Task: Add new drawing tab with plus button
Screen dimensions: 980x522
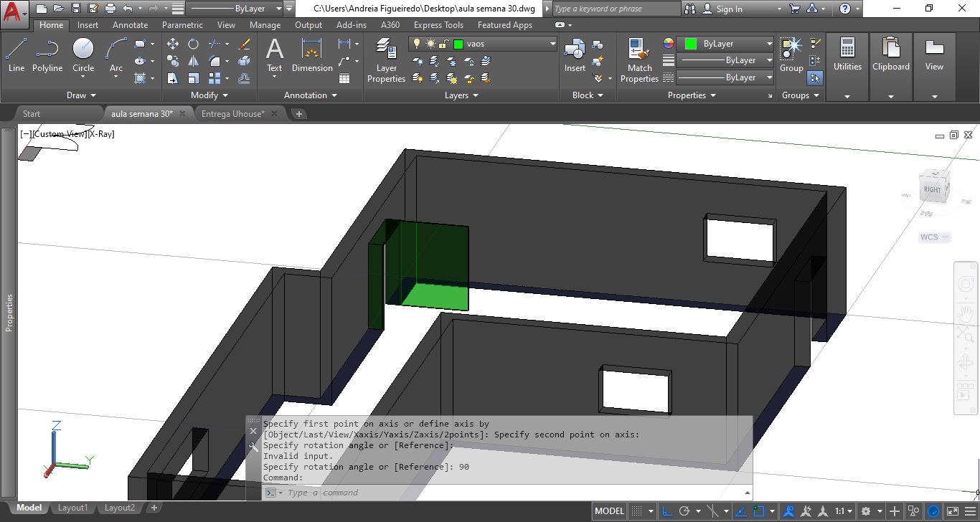Action: pos(299,113)
